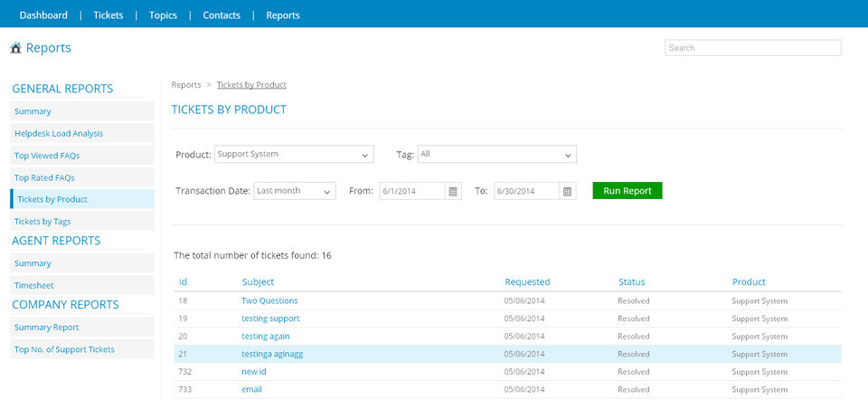Open the Two Questions ticket link
The width and height of the screenshot is (868, 400).
[269, 300]
